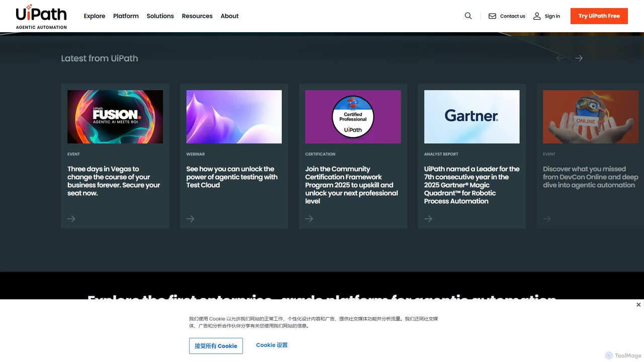The image size is (644, 362).
Task: Close the cookie banner with X
Action: pyautogui.click(x=638, y=305)
